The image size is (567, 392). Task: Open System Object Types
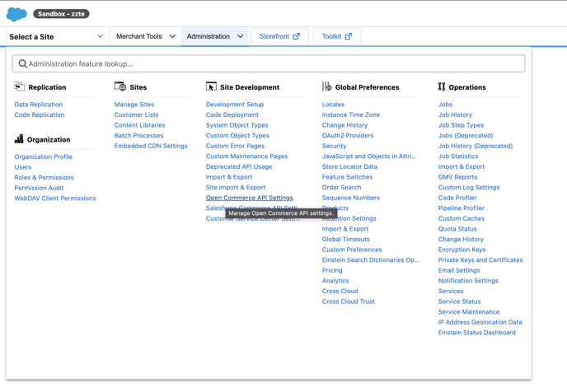click(x=237, y=125)
